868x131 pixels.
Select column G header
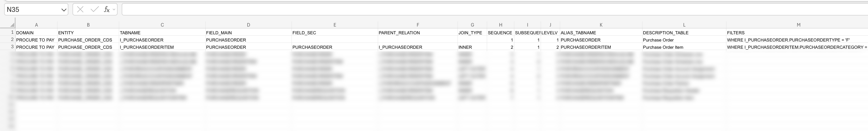point(472,25)
